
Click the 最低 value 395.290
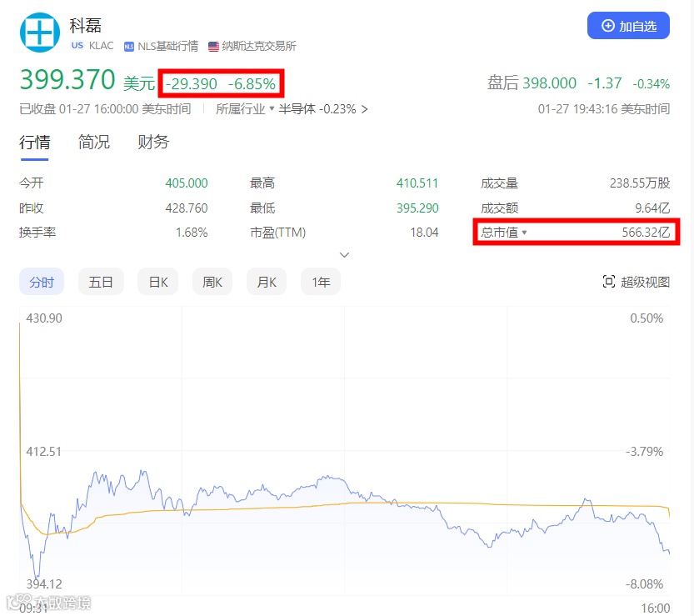tap(417, 208)
